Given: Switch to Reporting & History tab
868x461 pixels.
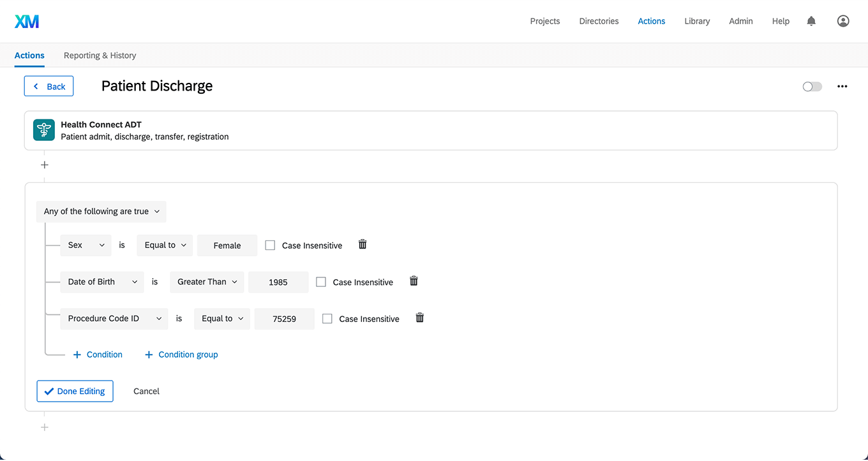Looking at the screenshot, I should click(100, 55).
